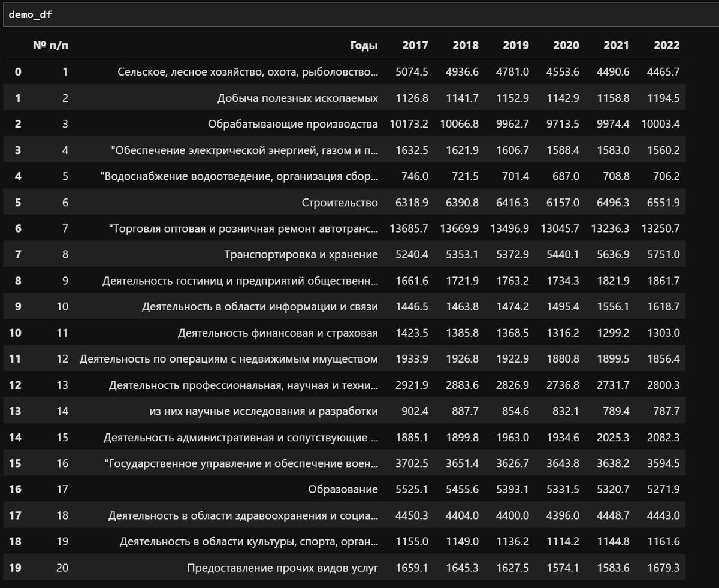
Task: Select cell value 9713.5
Action: pos(563,124)
